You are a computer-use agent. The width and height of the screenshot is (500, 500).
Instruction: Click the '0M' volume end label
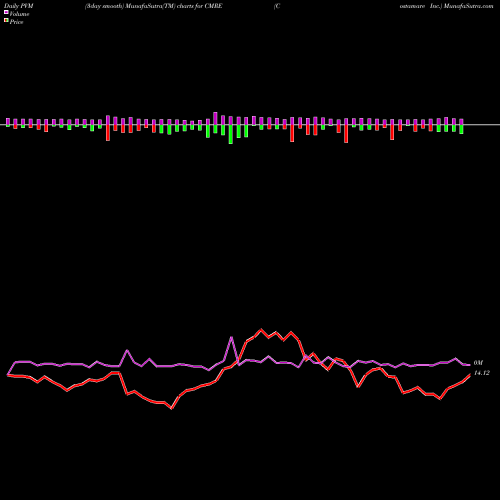coord(478,363)
